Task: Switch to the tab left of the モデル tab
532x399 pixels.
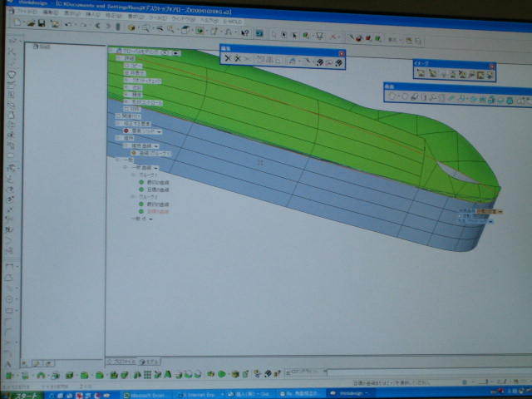Action: coord(122,362)
